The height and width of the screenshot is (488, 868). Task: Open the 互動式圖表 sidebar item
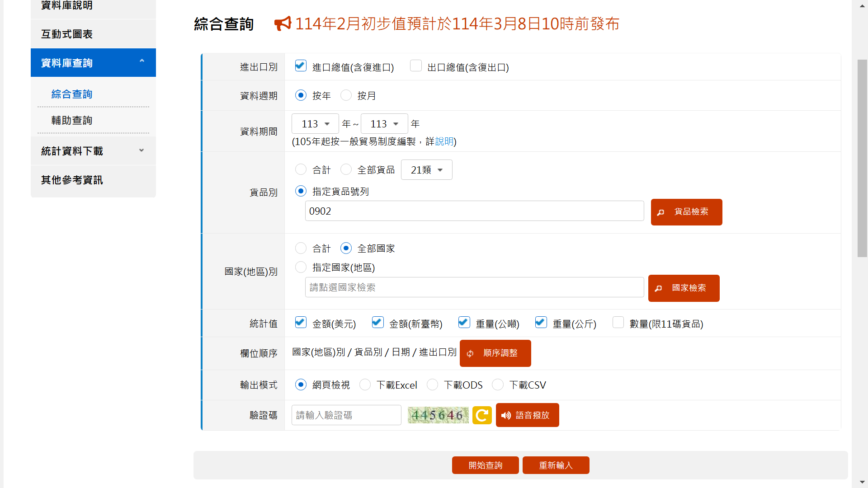click(67, 34)
